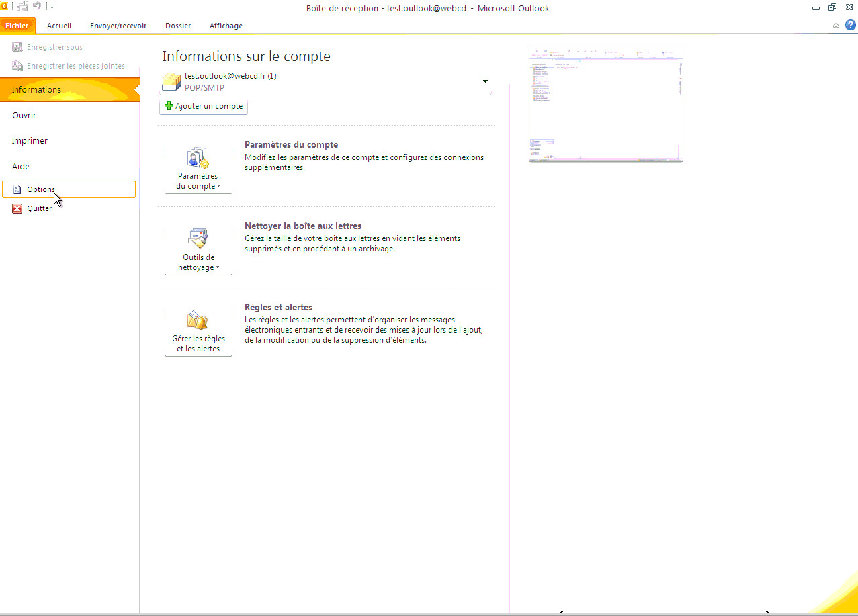Viewport: 858px width, 616px height.
Task: Open the Customize Quick Access Toolbar dropdown
Action: 52,7
